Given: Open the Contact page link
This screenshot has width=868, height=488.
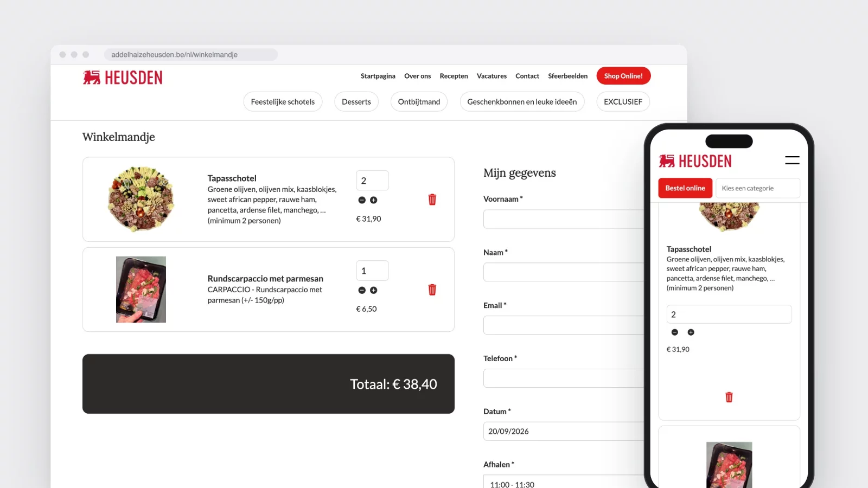Looking at the screenshot, I should (527, 76).
